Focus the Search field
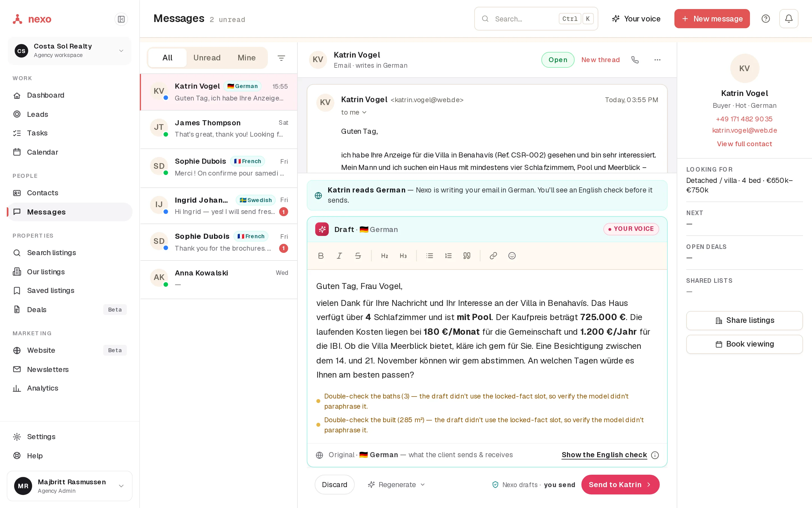This screenshot has width=812, height=508. 536,19
